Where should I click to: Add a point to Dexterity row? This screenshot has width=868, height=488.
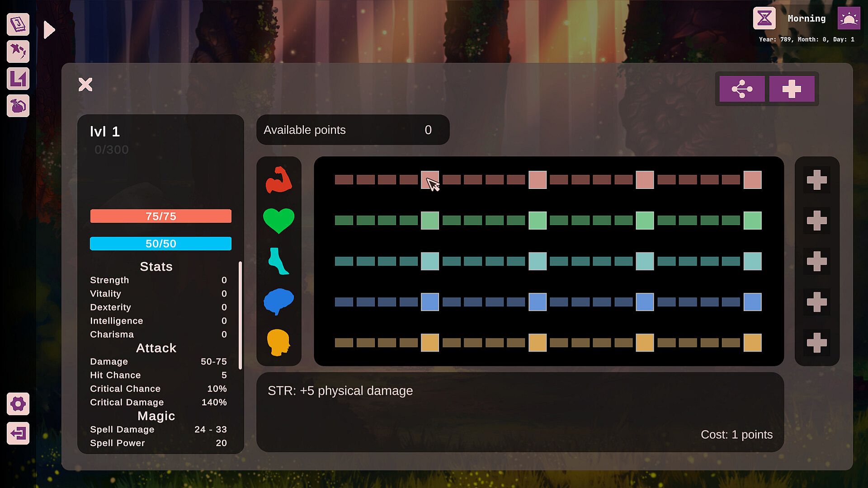(816, 261)
